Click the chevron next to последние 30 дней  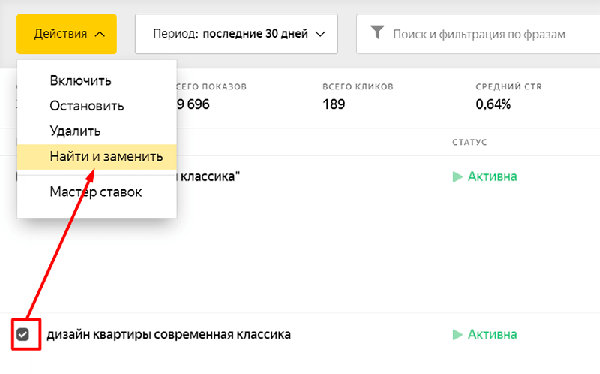[x=320, y=34]
